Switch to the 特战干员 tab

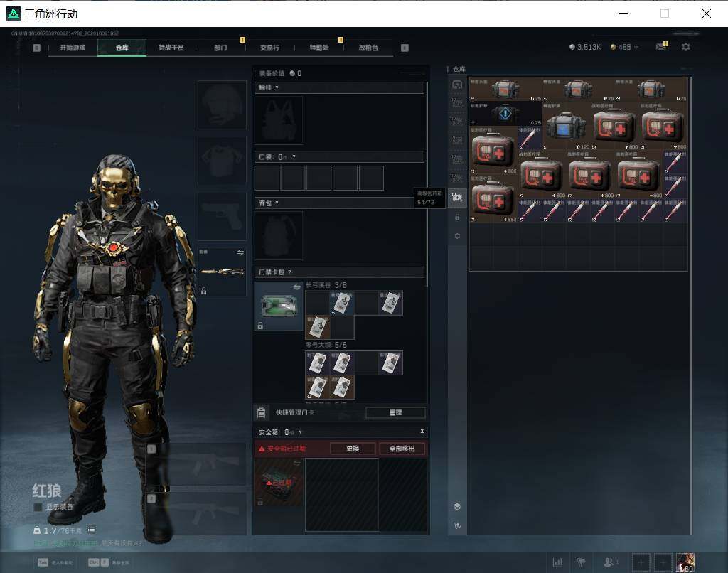click(171, 48)
